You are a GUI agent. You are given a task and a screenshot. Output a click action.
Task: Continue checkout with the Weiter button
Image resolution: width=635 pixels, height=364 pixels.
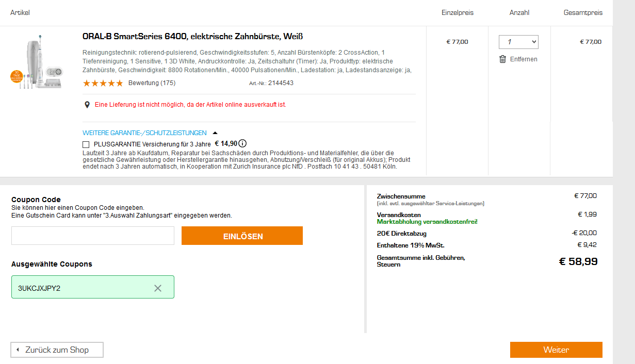click(556, 350)
